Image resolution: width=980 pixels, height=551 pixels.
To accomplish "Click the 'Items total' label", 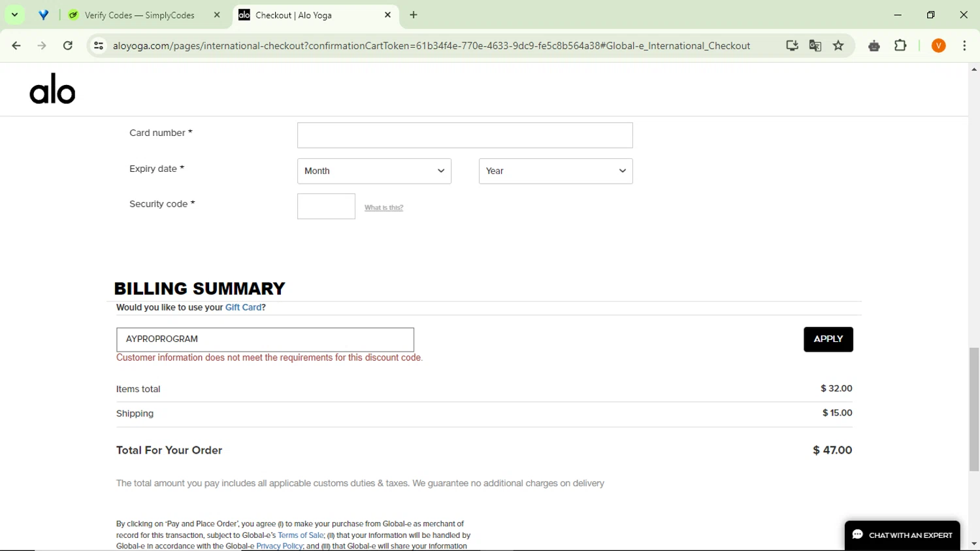I will pyautogui.click(x=139, y=390).
